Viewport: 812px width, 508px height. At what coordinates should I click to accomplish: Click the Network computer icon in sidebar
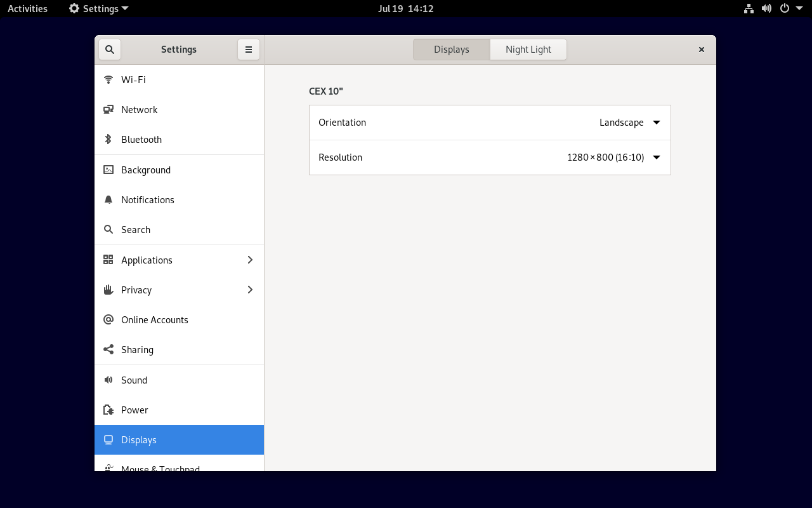108,109
